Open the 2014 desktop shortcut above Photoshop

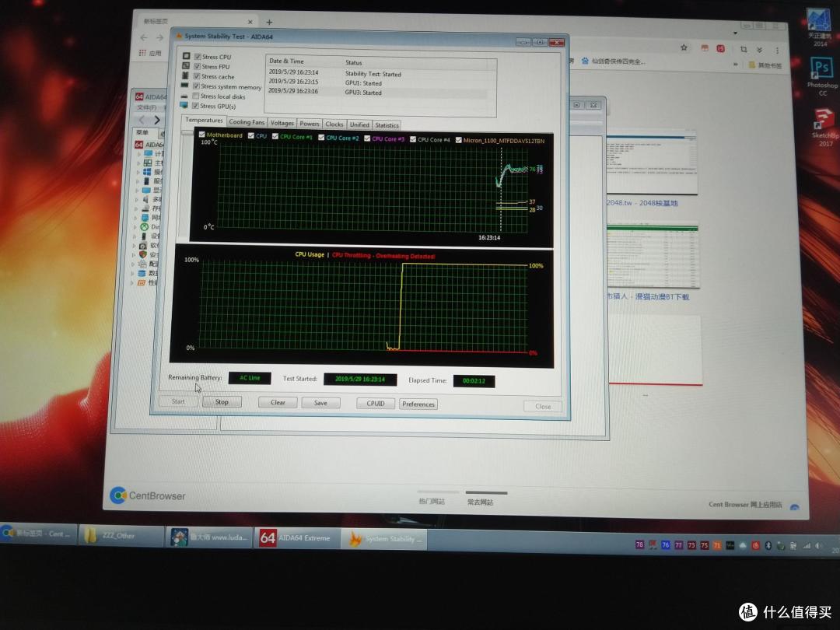pos(820,28)
